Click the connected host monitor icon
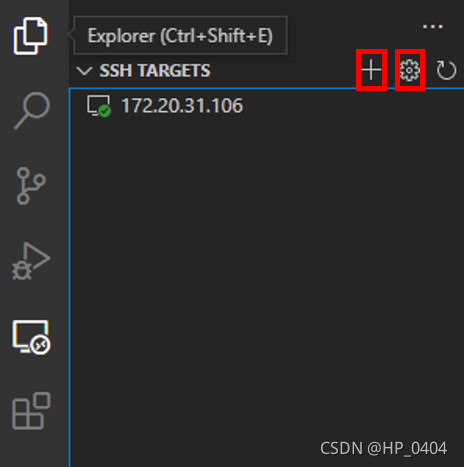The height and width of the screenshot is (467, 464). point(98,106)
